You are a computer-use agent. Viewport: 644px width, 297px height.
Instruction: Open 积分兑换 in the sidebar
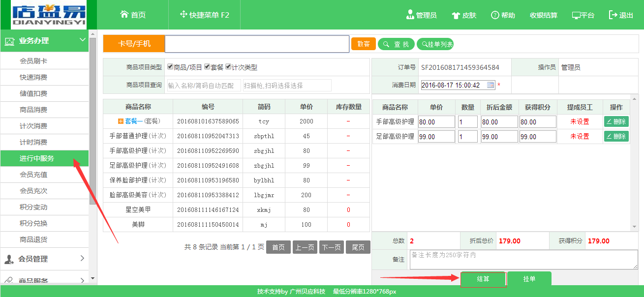44,223
